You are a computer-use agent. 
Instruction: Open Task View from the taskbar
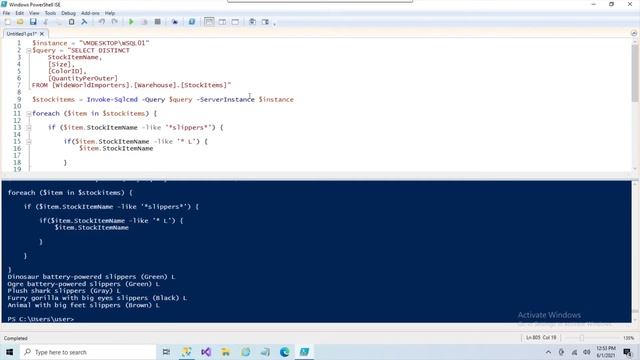point(166,352)
